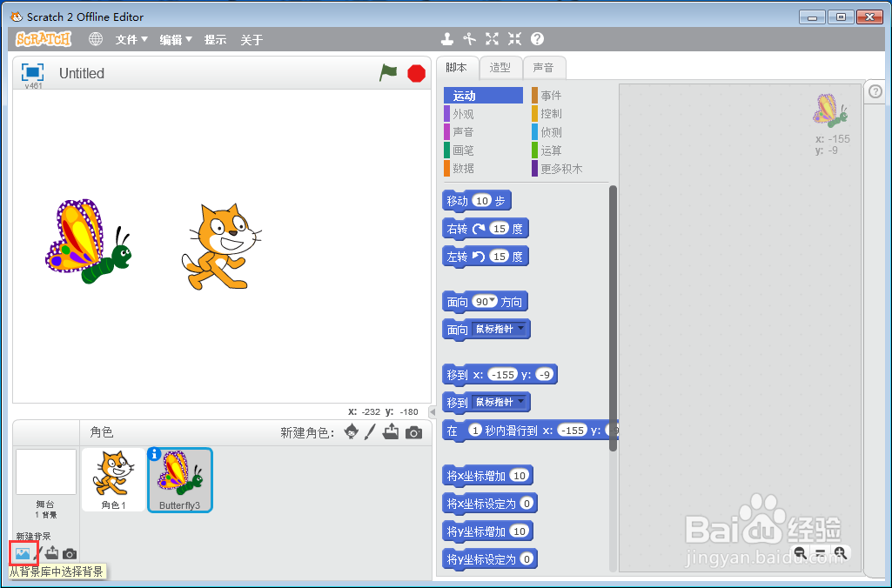Take backdrop photo with camera icon
The image size is (892, 588).
[x=70, y=554]
